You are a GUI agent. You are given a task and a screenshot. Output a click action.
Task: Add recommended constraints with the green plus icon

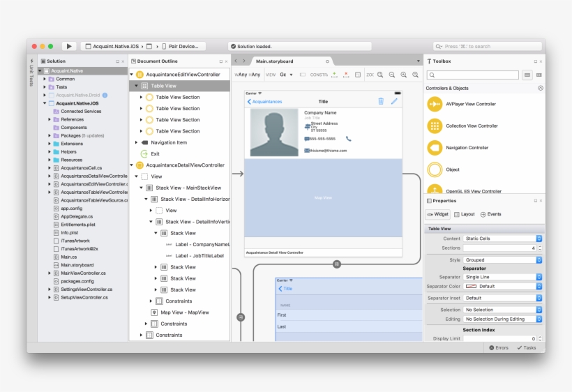(x=334, y=75)
